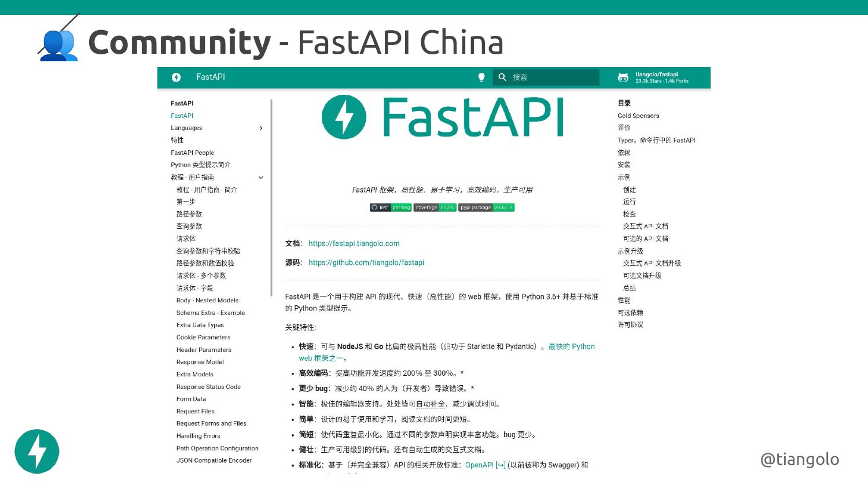The height and width of the screenshot is (488, 868).
Task: Jump to 安装 section in contents
Action: click(624, 165)
